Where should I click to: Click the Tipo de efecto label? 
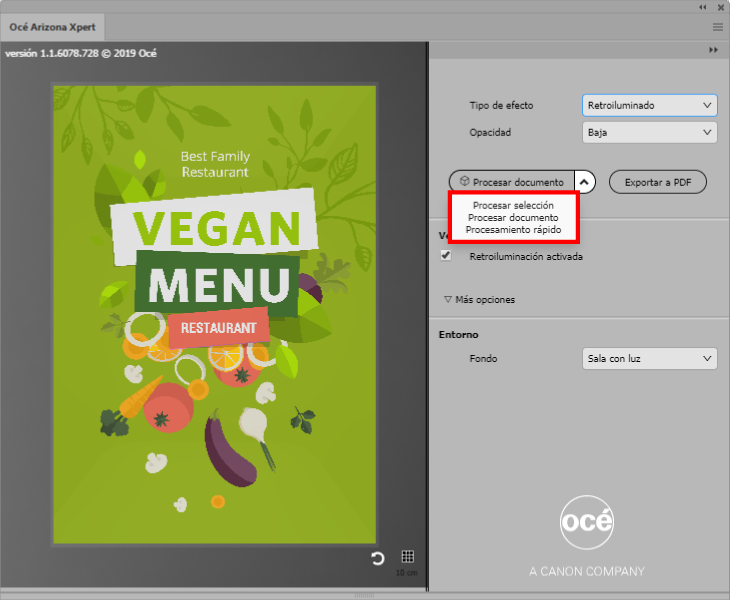click(501, 106)
